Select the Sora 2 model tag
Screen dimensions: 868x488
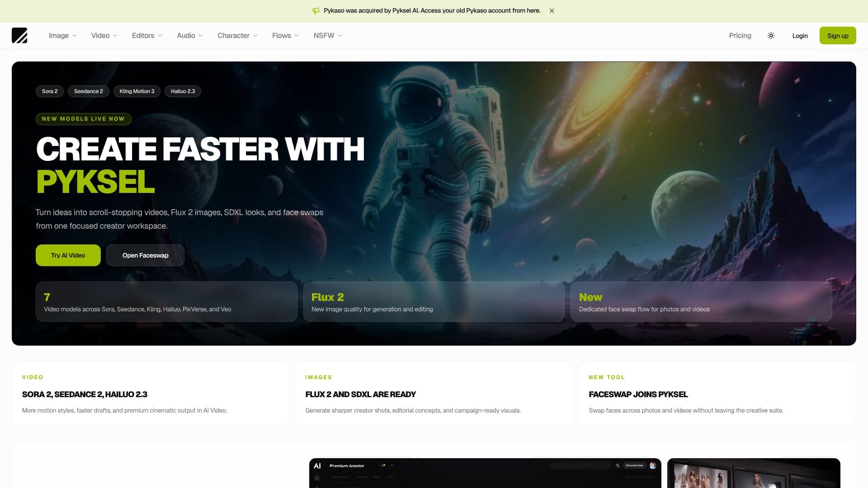(x=50, y=91)
